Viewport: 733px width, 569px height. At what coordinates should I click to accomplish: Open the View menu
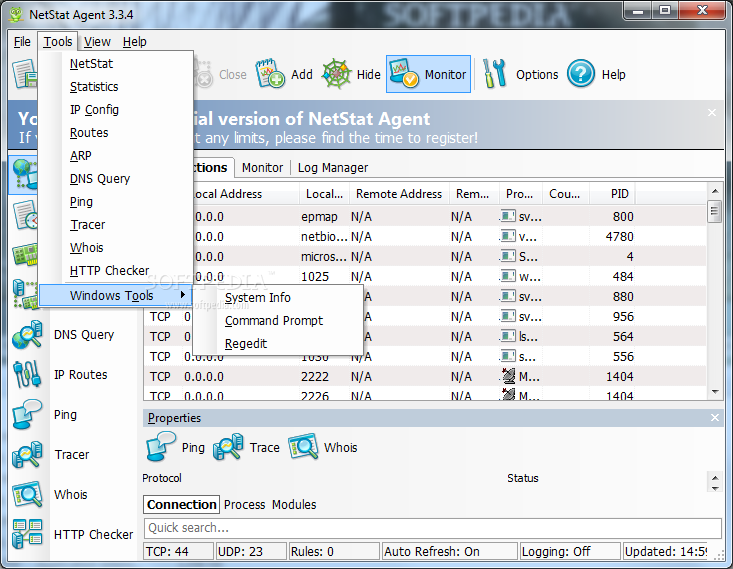click(97, 42)
